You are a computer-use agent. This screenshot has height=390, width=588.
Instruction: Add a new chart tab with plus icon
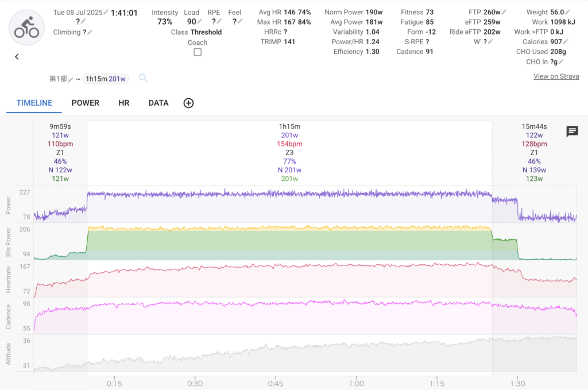click(188, 103)
